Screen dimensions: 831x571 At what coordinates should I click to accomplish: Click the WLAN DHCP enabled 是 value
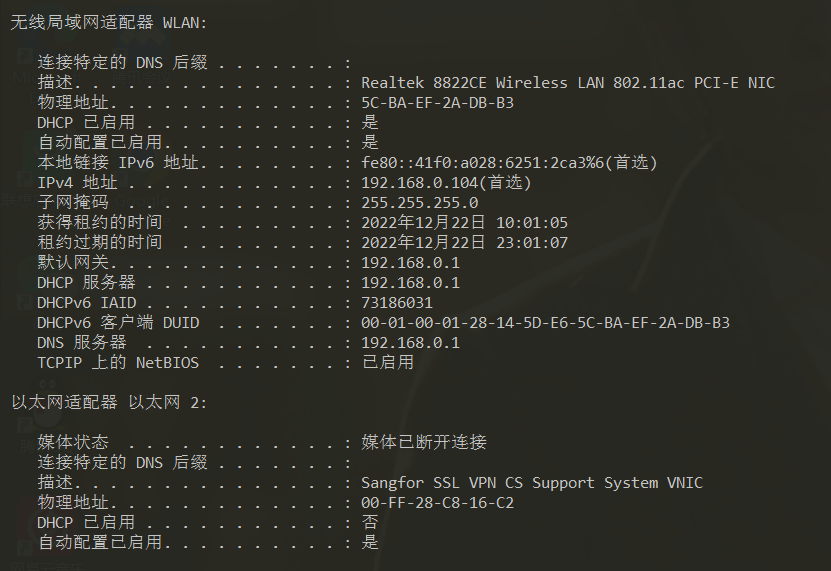click(x=370, y=122)
